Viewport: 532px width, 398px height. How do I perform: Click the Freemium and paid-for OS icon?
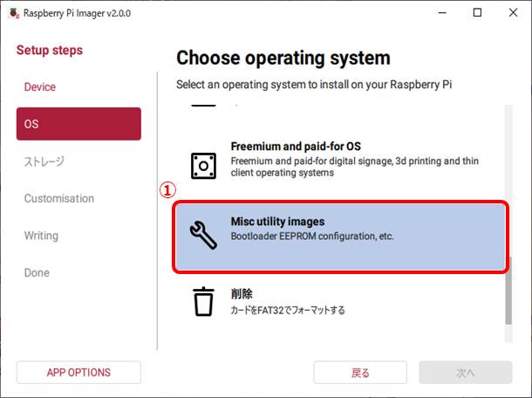(x=202, y=164)
